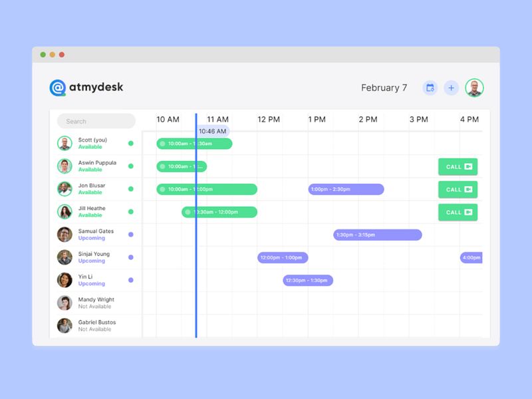Call Jon Blusar with the CALL button
This screenshot has width=532, height=399.
(x=458, y=190)
